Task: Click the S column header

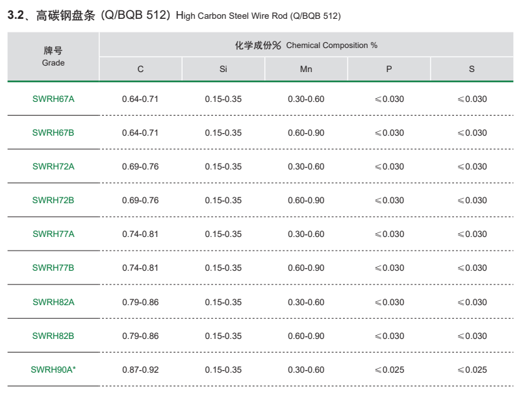Action: pos(472,69)
